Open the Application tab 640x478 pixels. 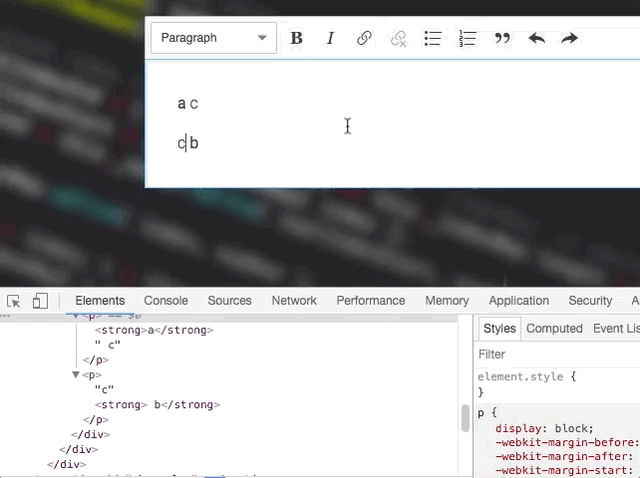point(519,301)
